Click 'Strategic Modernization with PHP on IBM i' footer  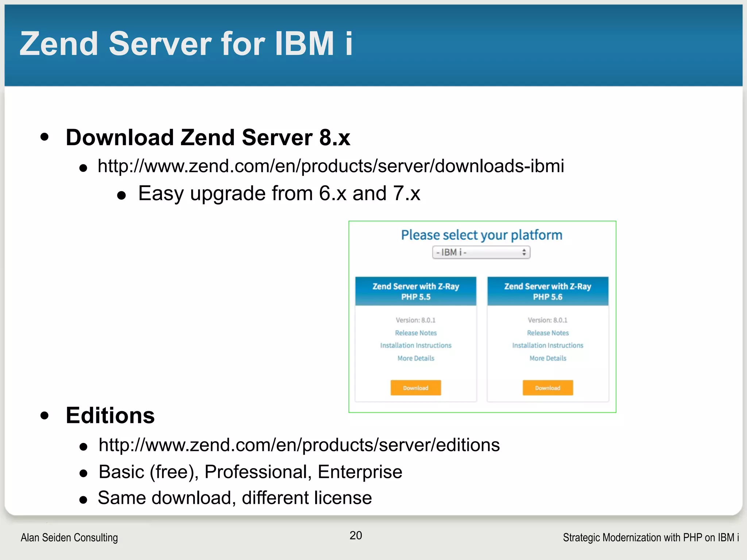(651, 537)
